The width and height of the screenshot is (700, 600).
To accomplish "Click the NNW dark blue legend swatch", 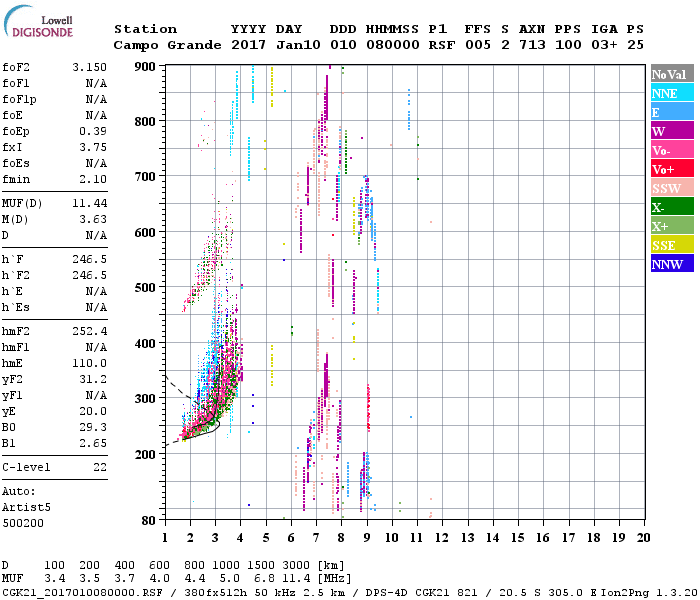I will [x=672, y=263].
